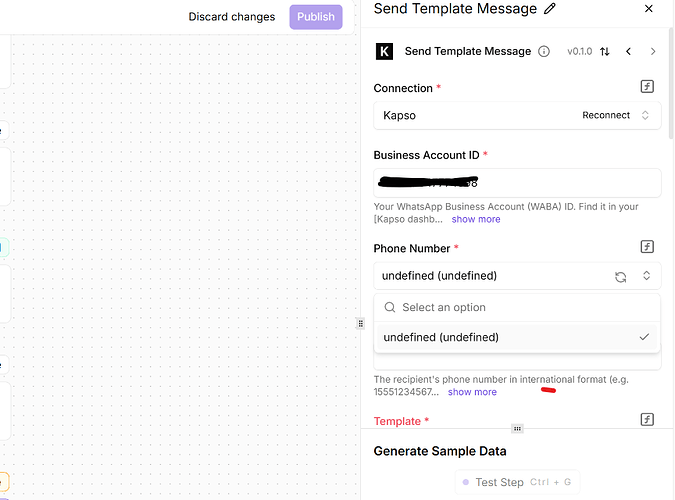This screenshot has width=675, height=500.
Task: Click the info icon beside Send Template Message
Action: [x=544, y=52]
